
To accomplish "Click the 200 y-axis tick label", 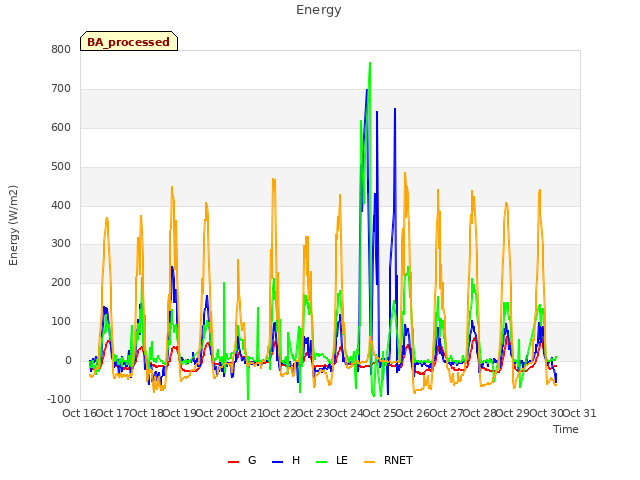I will pyautogui.click(x=61, y=282).
